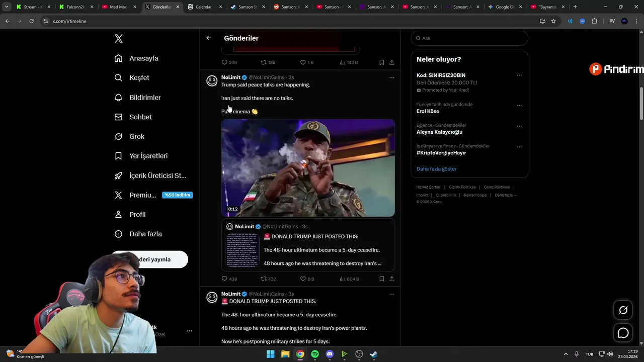Play the Iranian officer video

pos(308,168)
